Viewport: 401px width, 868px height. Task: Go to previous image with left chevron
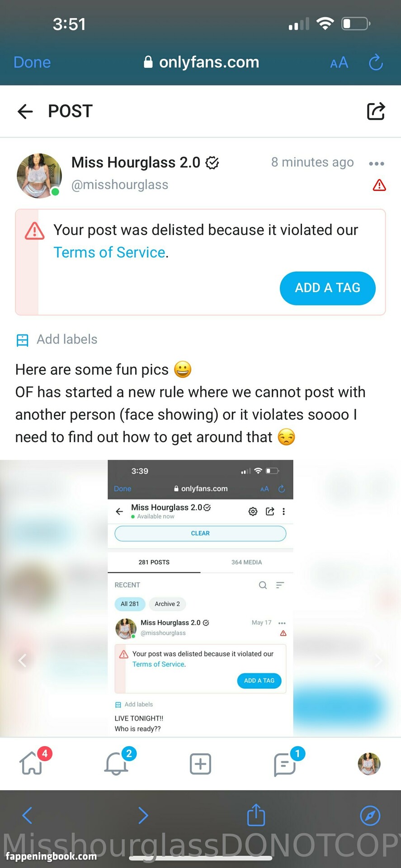point(22,660)
